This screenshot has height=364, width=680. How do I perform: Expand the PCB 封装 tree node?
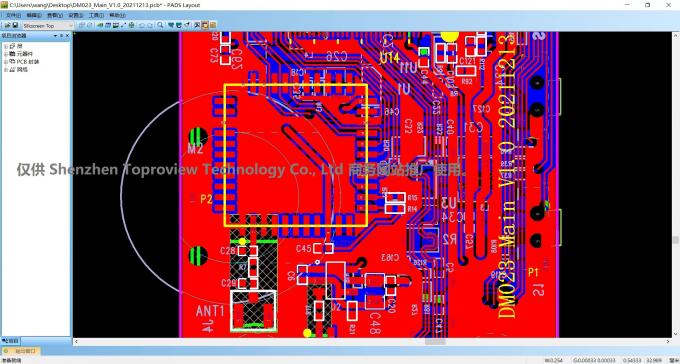click(x=6, y=62)
